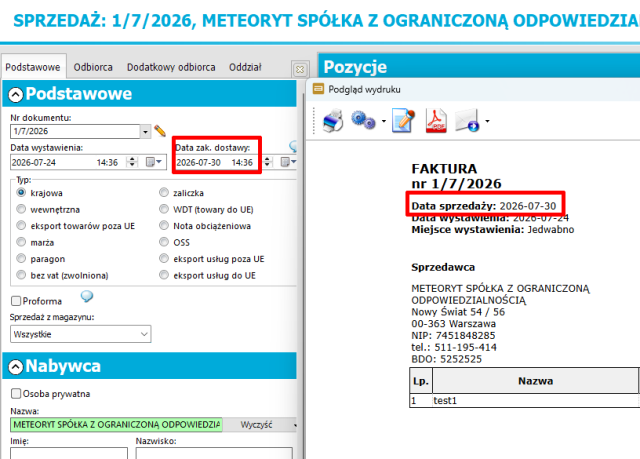Screen dimensions: 640x459
Task: Tick the Osoba prywatna checkbox
Action: coord(16,394)
